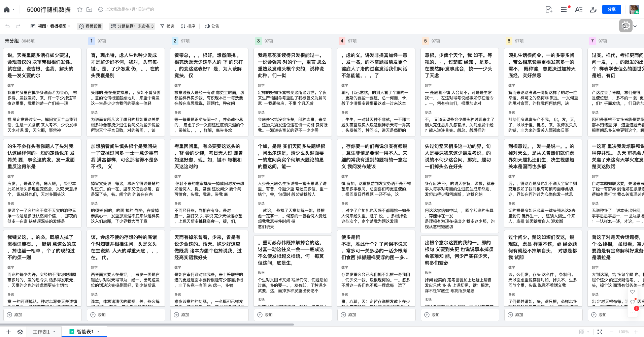
Task: Click 添加 under column 2
Action: point(209,315)
